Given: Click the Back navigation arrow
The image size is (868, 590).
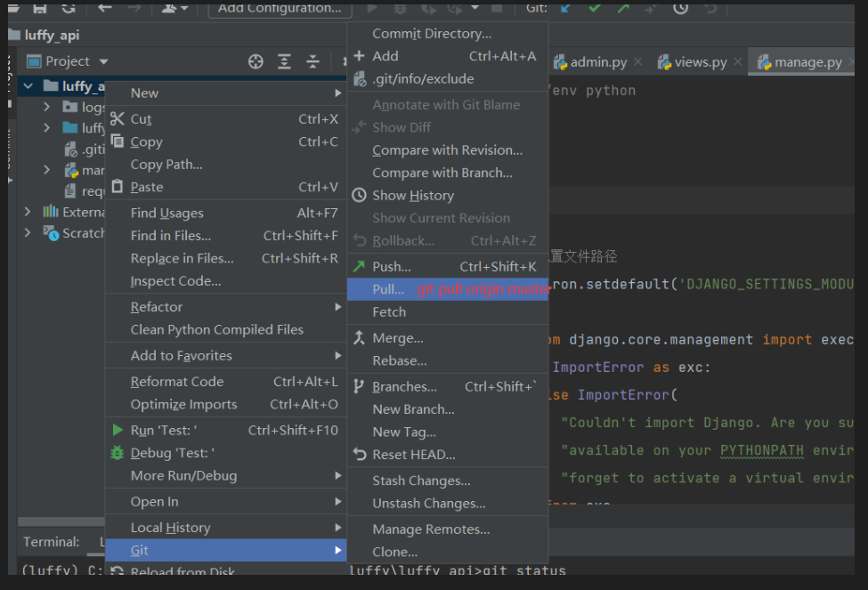Looking at the screenshot, I should pyautogui.click(x=105, y=8).
